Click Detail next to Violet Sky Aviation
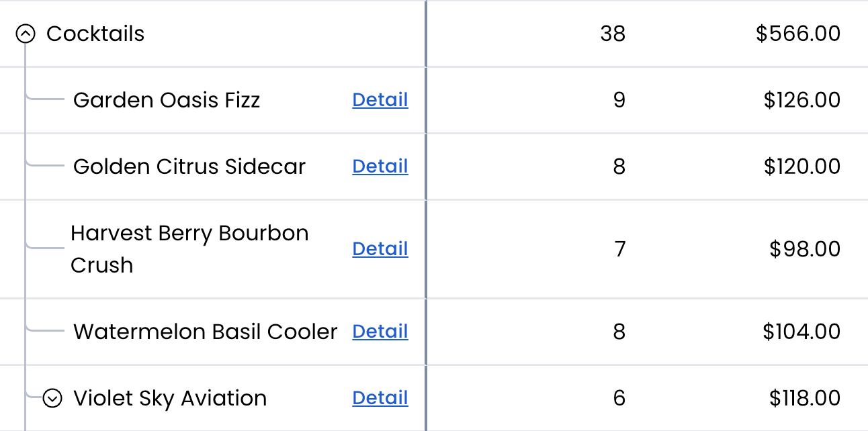Viewport: 868px width, 431px height. (x=380, y=397)
